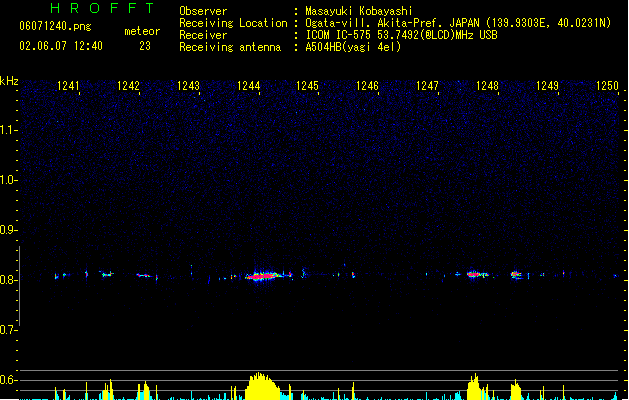Image resolution: width=629 pixels, height=400 pixels.
Task: Click observer name Masayuki Kobayashi
Action: [x=359, y=11]
